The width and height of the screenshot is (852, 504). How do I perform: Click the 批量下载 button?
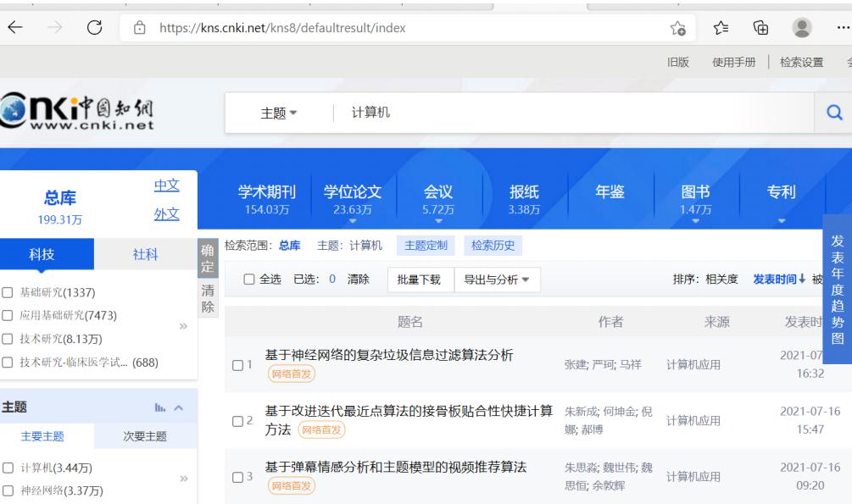tap(419, 279)
